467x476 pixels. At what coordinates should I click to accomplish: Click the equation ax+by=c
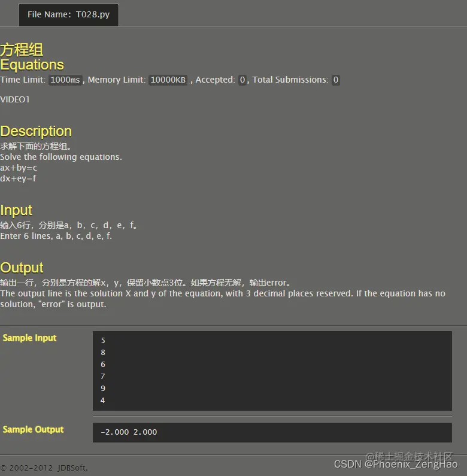tap(19, 168)
